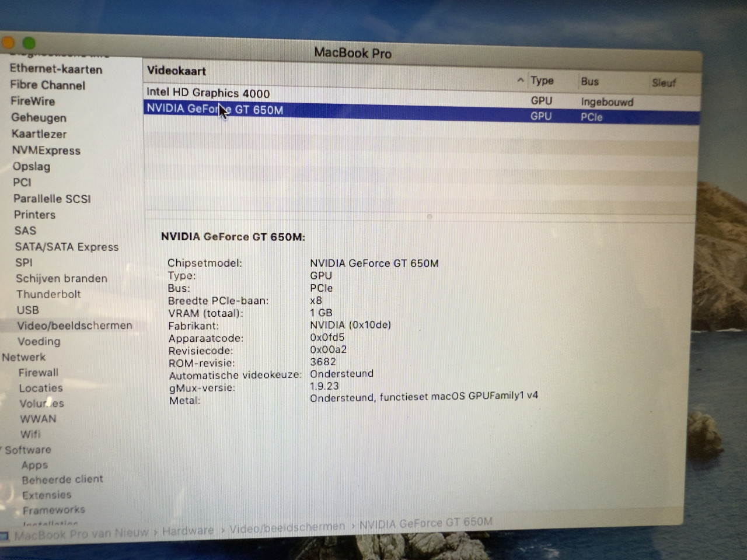The width and height of the screenshot is (747, 560).
Task: Open Locaties under Netwerk
Action: pos(41,388)
